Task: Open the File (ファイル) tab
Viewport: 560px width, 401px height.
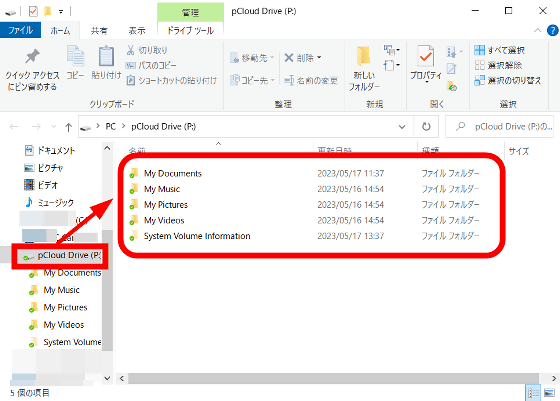Action: pos(20,30)
